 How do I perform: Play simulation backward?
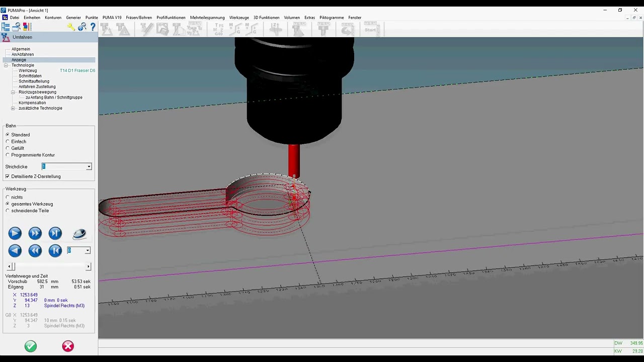click(x=15, y=250)
